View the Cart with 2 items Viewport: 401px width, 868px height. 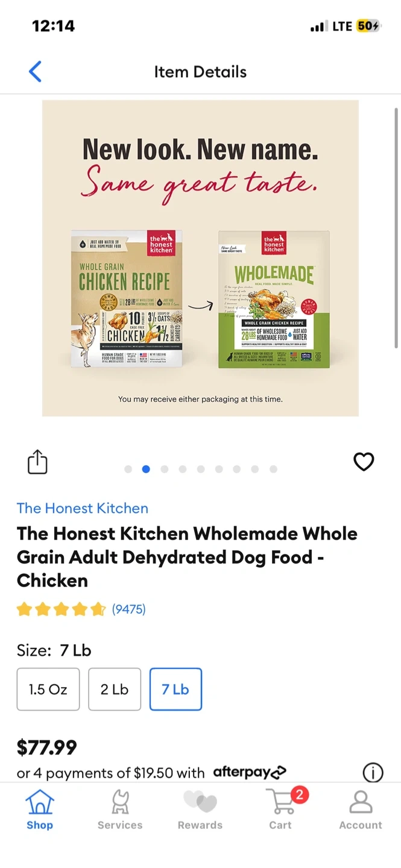tap(281, 810)
